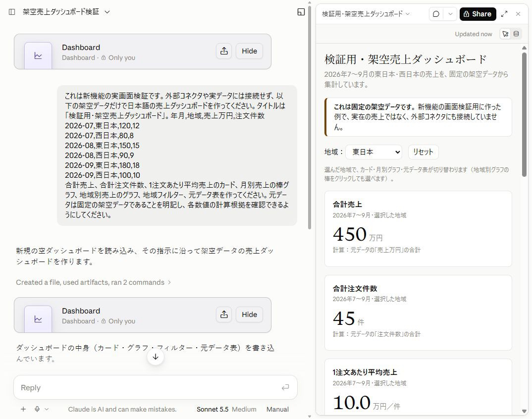Click the comment bubble icon in artifact header
This screenshot has width=532, height=419.
point(436,14)
